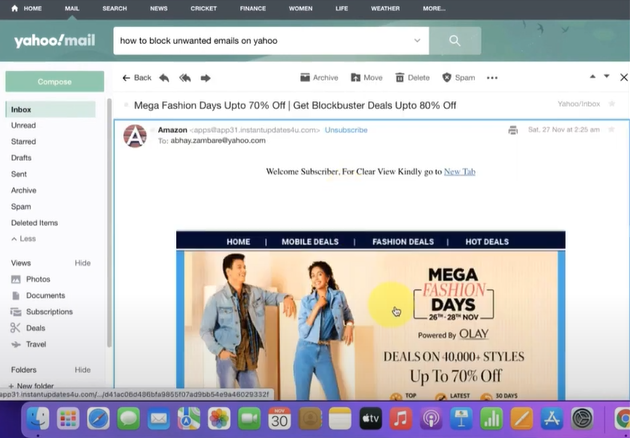Go back to the message list

[x=137, y=78]
